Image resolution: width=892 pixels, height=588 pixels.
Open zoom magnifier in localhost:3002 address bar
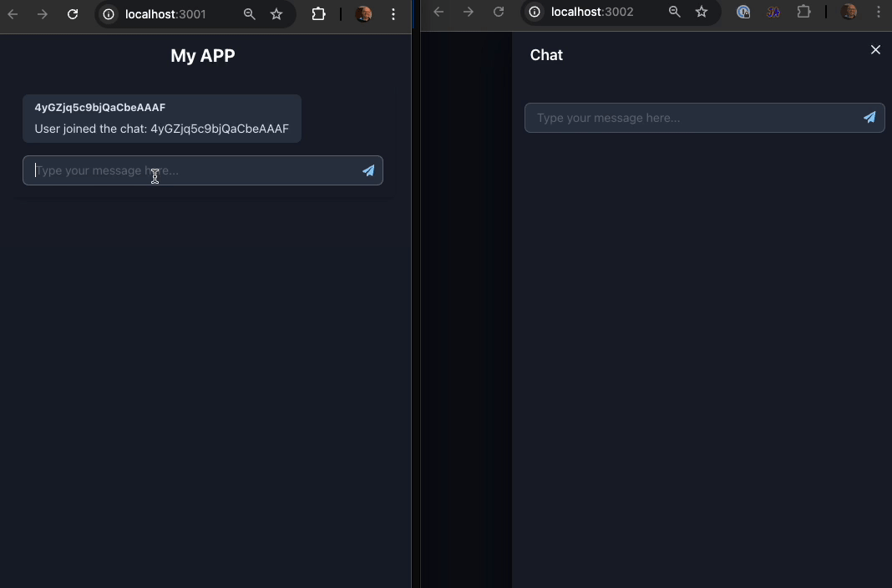[674, 12]
